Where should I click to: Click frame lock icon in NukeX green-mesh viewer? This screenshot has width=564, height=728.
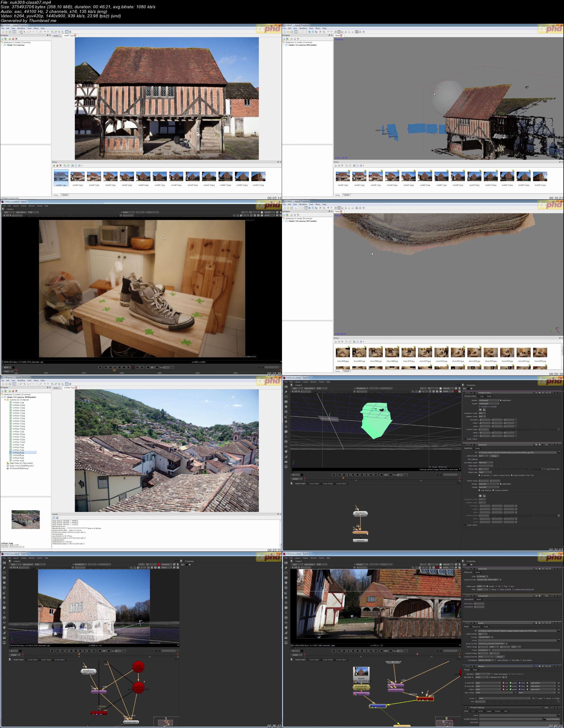[x=302, y=475]
